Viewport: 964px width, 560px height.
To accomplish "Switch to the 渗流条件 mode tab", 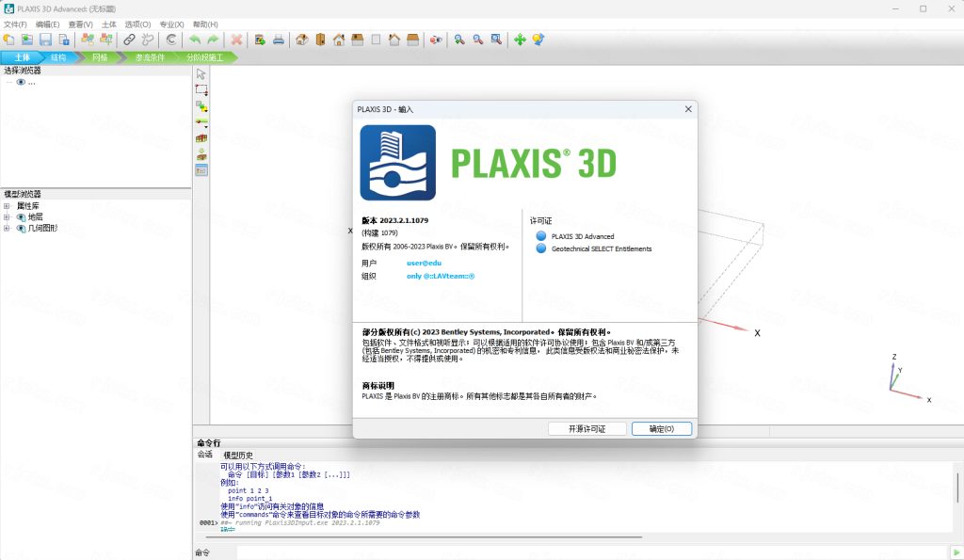I will 150,57.
